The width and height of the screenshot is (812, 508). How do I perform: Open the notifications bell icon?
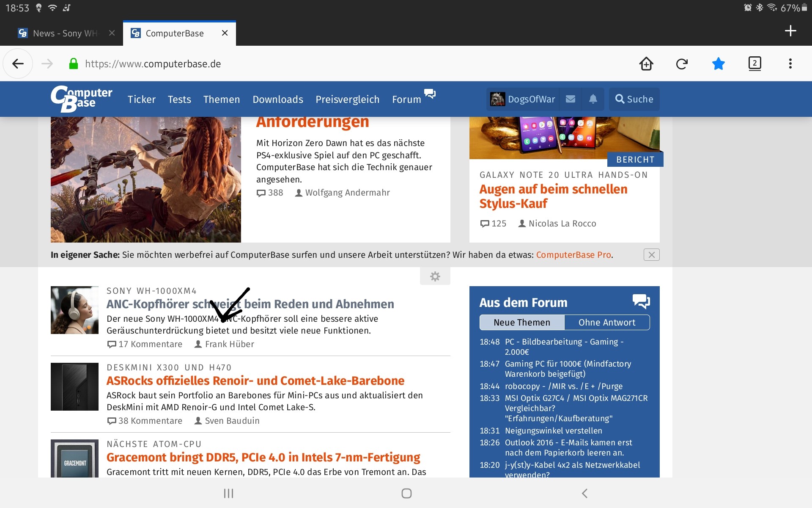point(593,99)
